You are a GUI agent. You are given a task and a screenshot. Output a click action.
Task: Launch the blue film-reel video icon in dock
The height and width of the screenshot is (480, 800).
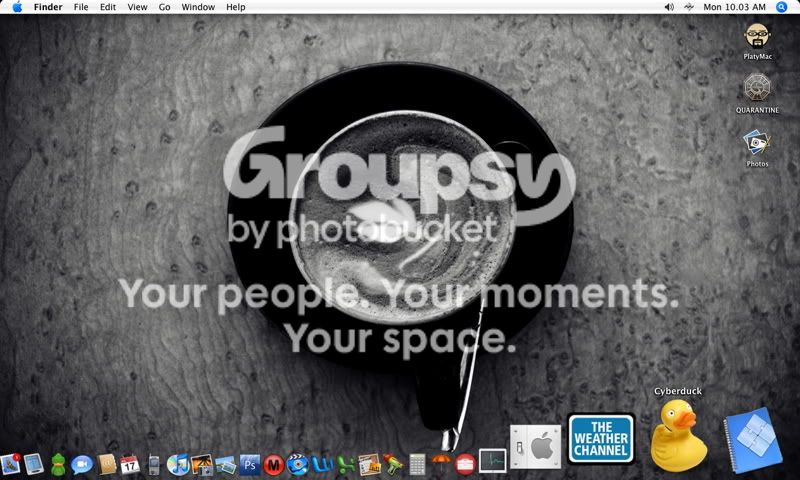pos(297,465)
